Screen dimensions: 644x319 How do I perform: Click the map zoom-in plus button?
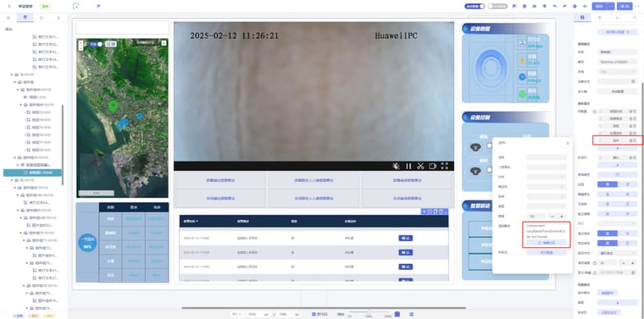80,42
